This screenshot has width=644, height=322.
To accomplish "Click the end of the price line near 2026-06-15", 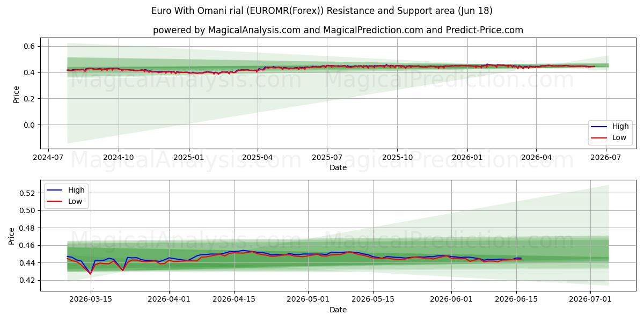I will click(521, 259).
